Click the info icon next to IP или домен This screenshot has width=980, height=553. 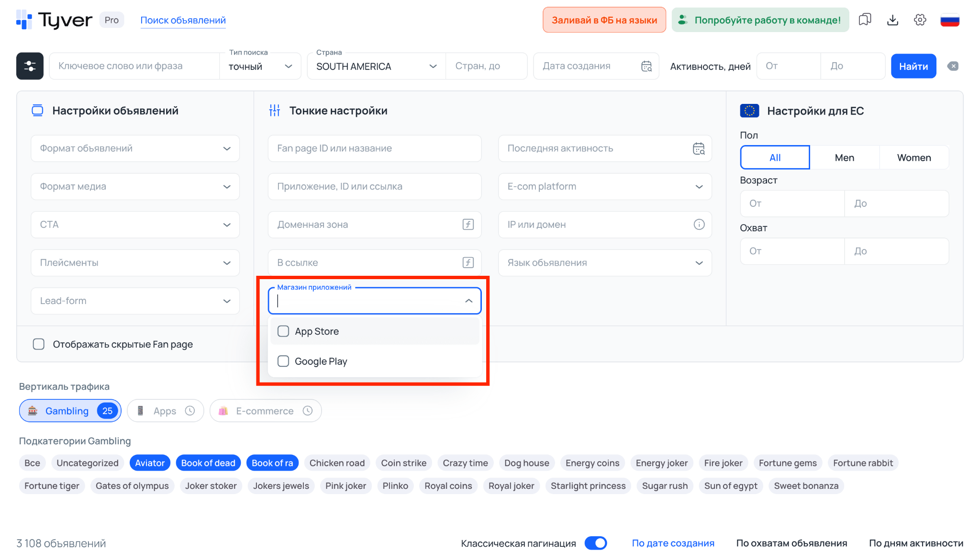coord(699,225)
